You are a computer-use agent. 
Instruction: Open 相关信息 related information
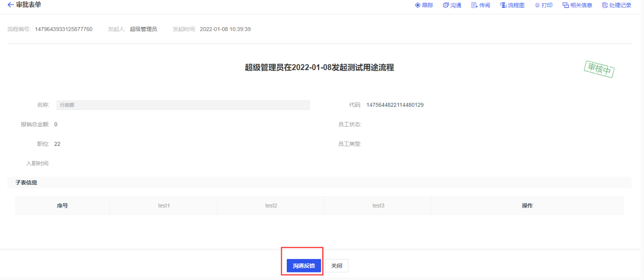(577, 5)
